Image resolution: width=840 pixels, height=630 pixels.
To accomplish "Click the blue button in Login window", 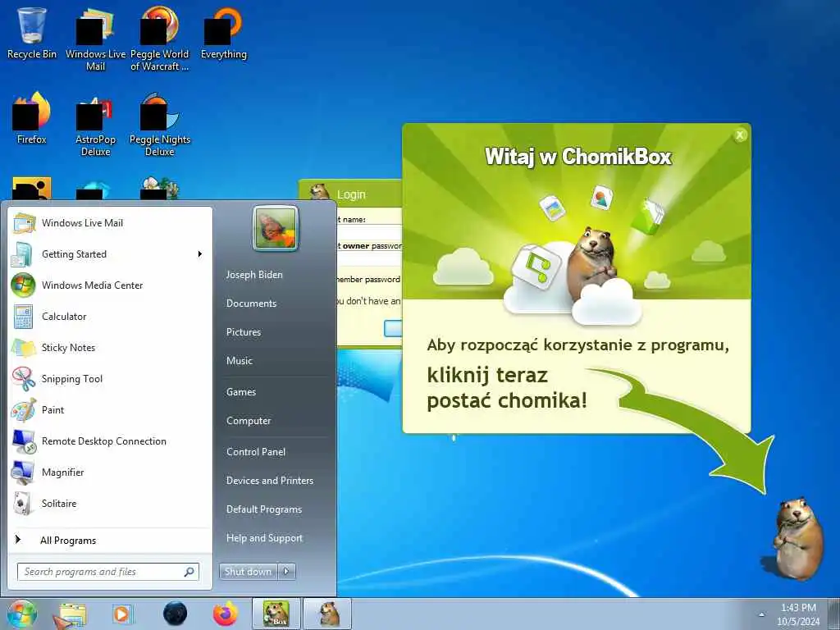I will 393,328.
